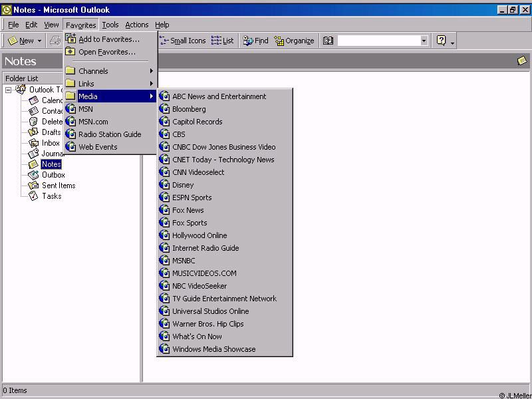Expand the Channels submenu
The image size is (532, 399).
110,71
